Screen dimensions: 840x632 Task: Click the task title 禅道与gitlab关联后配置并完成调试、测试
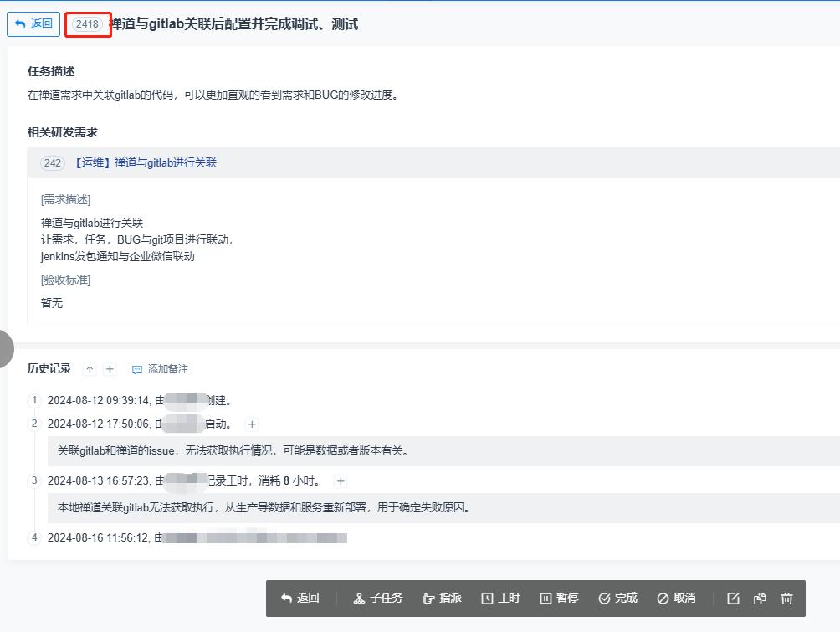coord(234,24)
